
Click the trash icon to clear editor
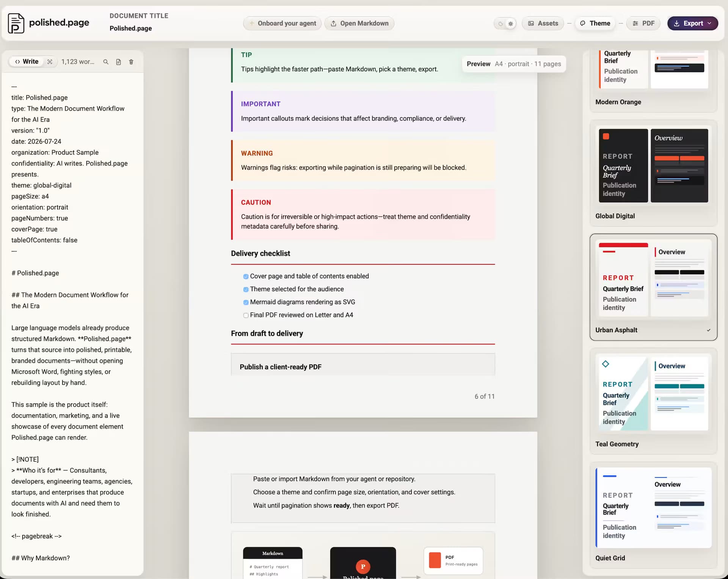pyautogui.click(x=131, y=62)
